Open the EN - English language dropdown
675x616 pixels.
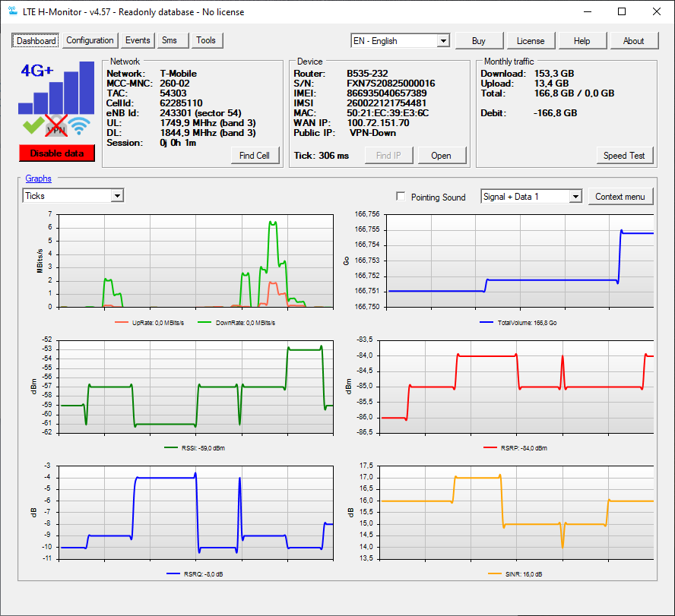coord(400,41)
